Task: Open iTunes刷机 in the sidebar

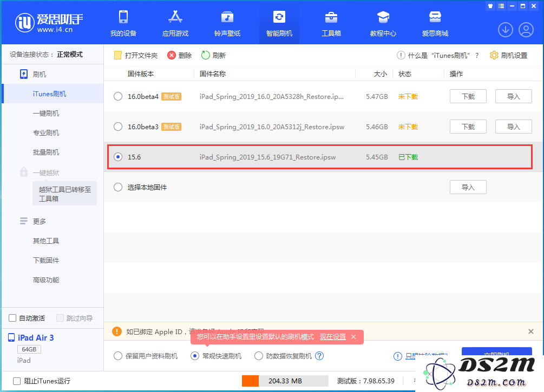Action: pyautogui.click(x=53, y=94)
